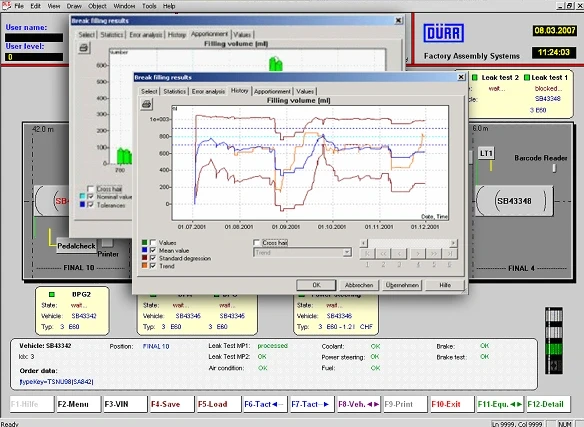Click the blue Mean value color swatch
Viewport: 584px width, 427px height.
coord(145,250)
